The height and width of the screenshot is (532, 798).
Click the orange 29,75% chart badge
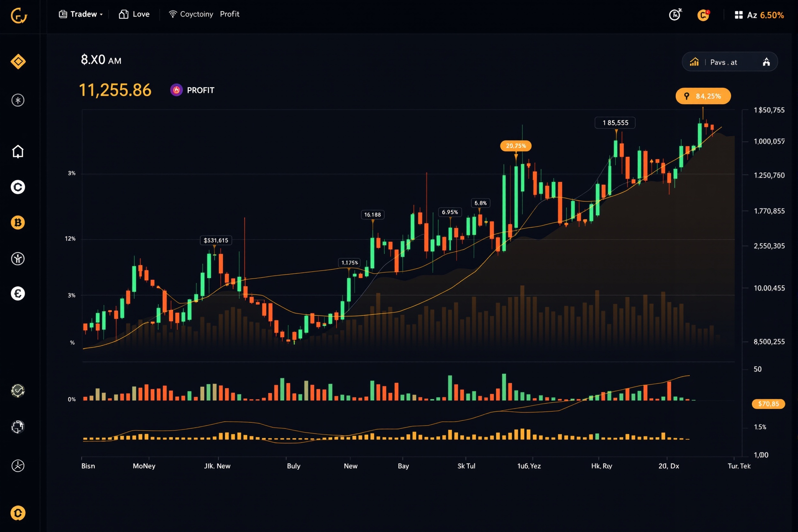tap(516, 145)
